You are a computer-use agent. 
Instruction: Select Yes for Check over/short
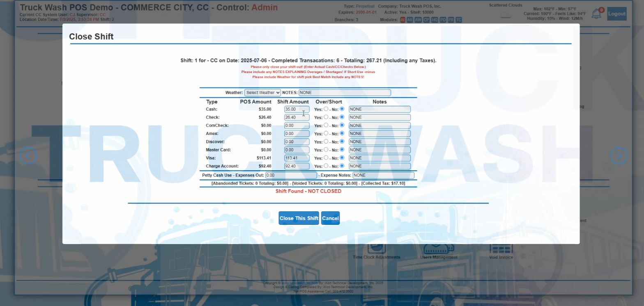coord(326,117)
